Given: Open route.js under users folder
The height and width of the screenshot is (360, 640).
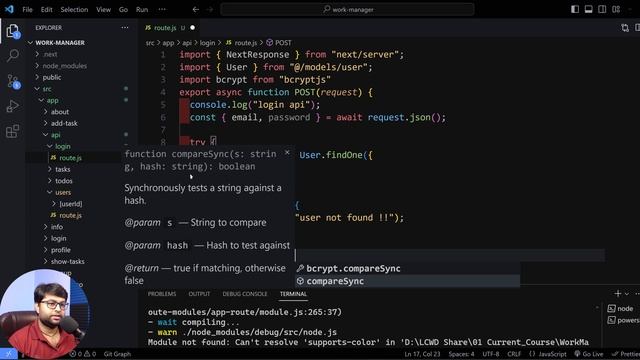Looking at the screenshot, I should click(70, 215).
